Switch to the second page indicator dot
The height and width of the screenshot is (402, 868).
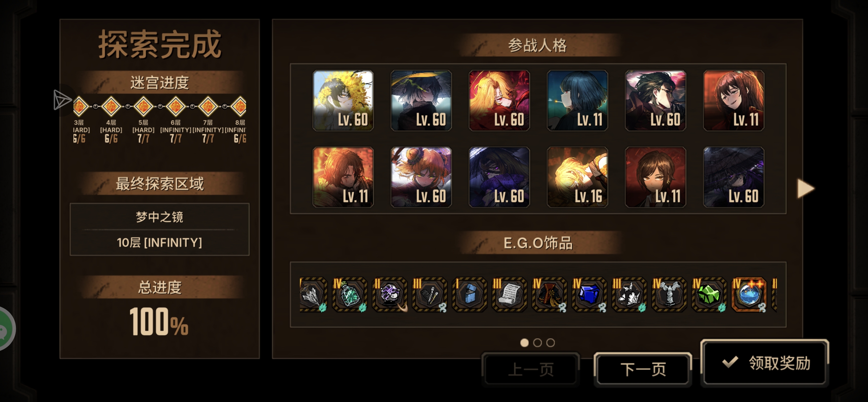pos(538,343)
